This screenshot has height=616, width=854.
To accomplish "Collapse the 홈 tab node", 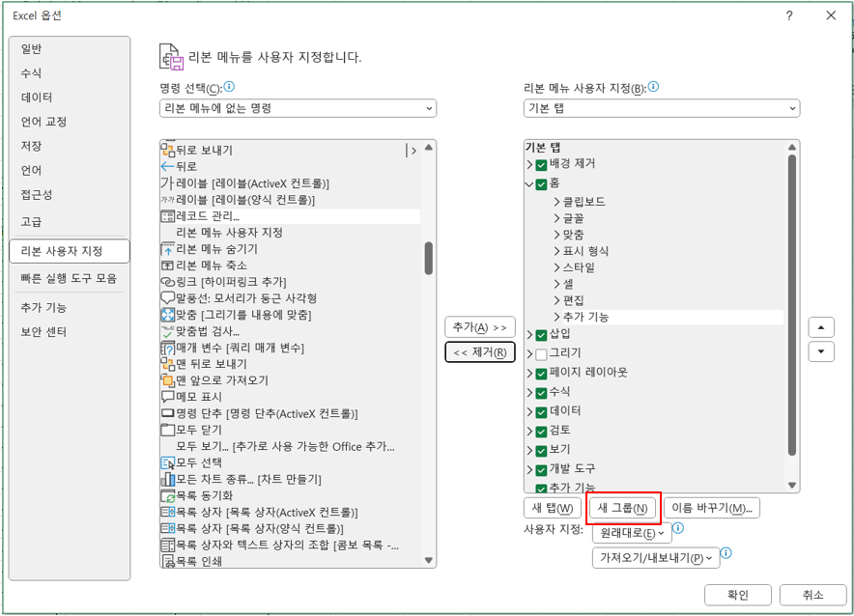I will pyautogui.click(x=529, y=184).
